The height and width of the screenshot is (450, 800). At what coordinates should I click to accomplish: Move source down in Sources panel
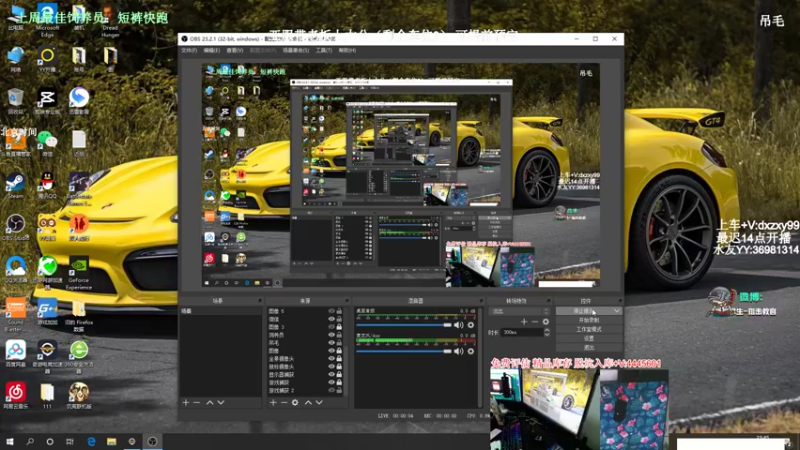pyautogui.click(x=319, y=403)
